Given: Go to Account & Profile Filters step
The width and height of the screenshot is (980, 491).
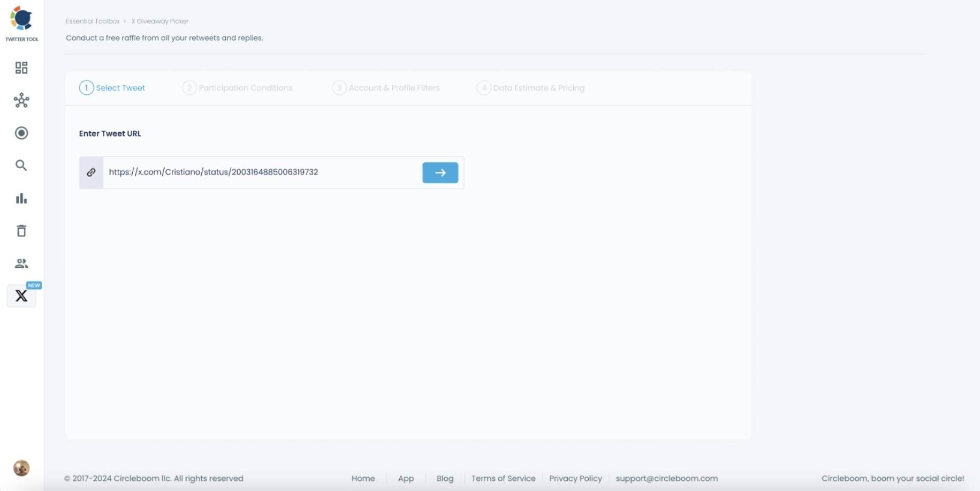Looking at the screenshot, I should (x=386, y=88).
